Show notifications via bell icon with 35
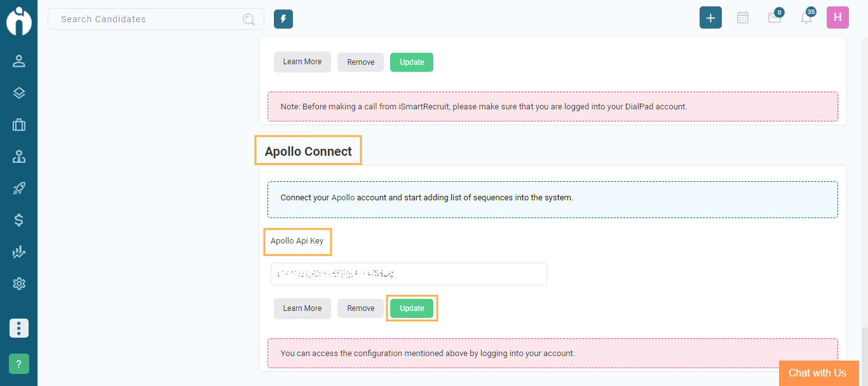868x386 pixels. pos(806,18)
